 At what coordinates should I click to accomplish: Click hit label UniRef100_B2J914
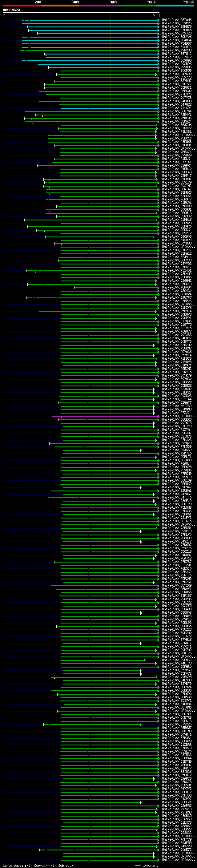click(x=177, y=257)
